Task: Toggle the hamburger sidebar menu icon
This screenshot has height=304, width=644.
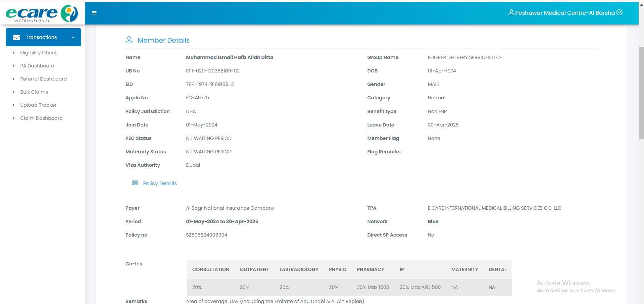Action: coord(94,13)
